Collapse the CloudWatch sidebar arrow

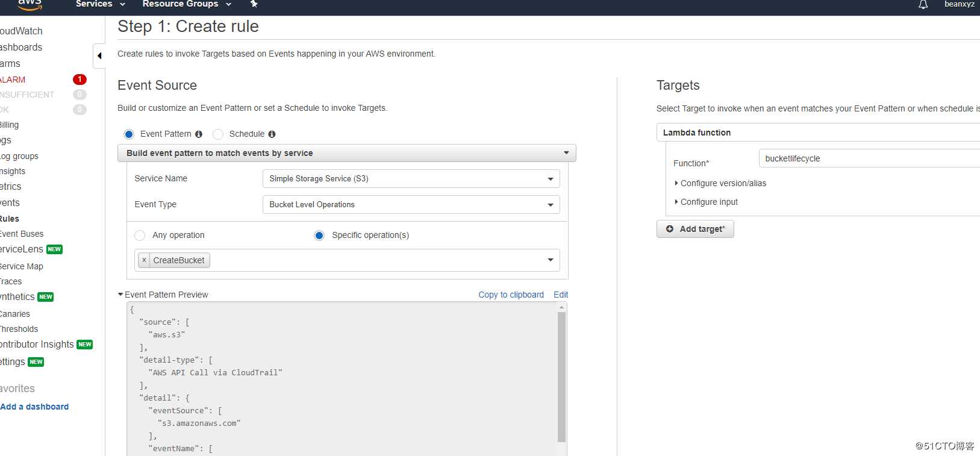(99, 55)
